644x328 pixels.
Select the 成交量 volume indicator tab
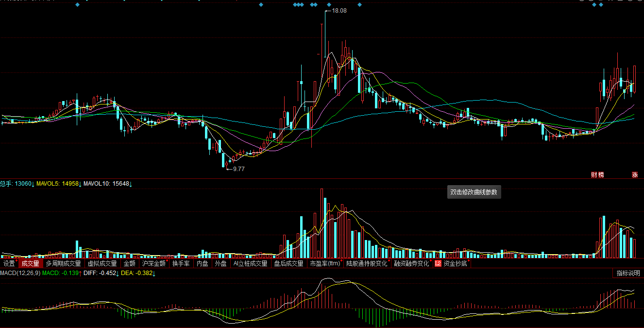tap(30, 263)
